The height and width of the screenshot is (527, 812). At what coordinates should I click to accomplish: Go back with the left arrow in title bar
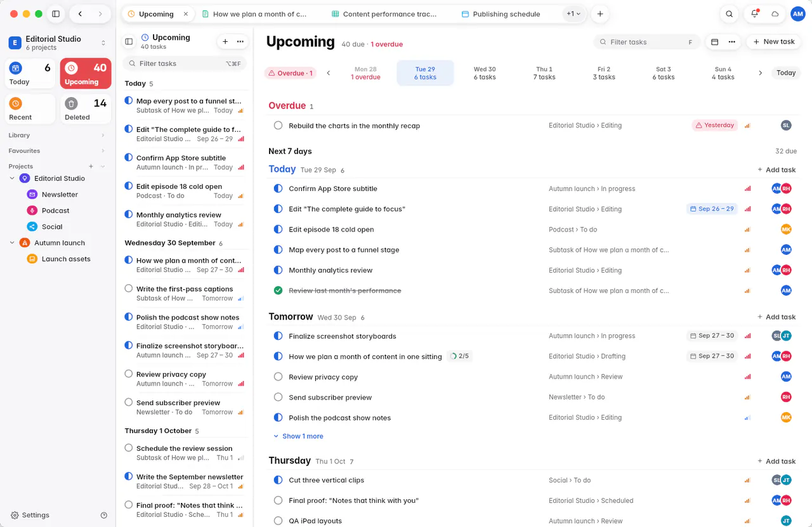click(80, 14)
